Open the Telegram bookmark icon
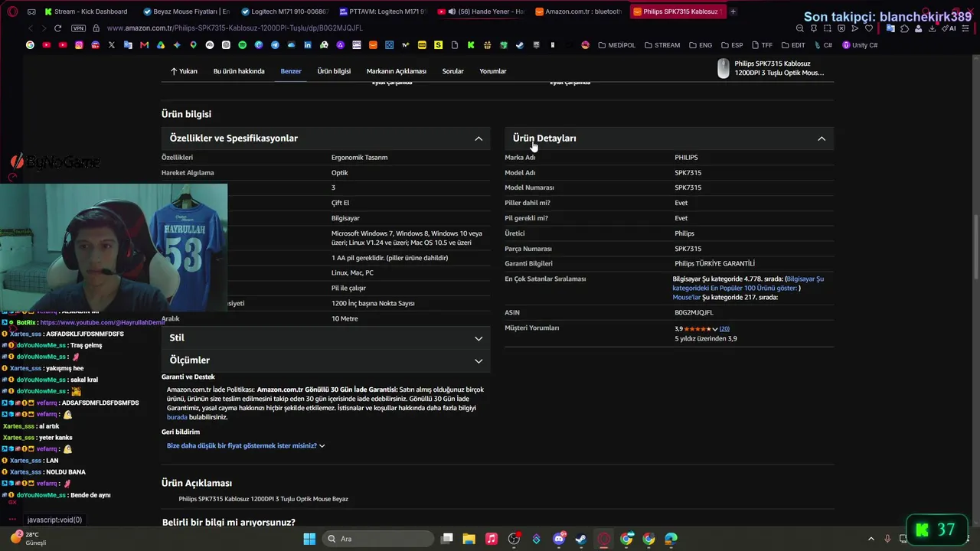Screen dimensions: 980x551 (275, 45)
